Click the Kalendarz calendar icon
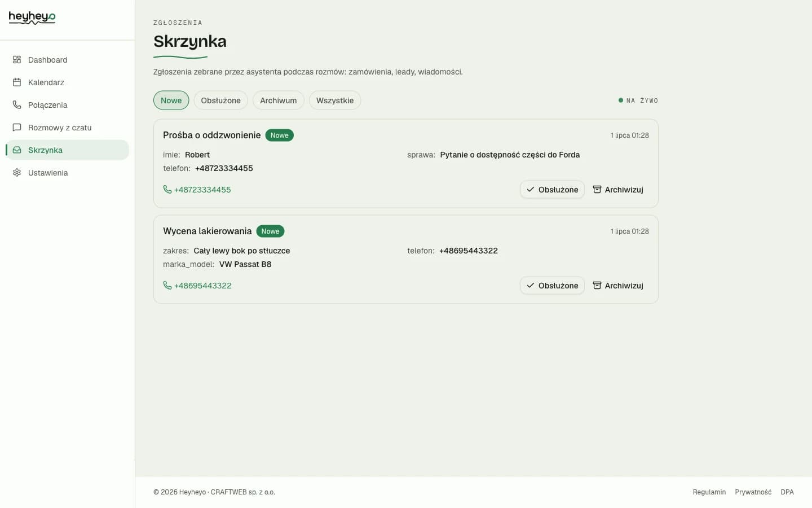Screen dimensions: 812x508 pyautogui.click(x=17, y=82)
